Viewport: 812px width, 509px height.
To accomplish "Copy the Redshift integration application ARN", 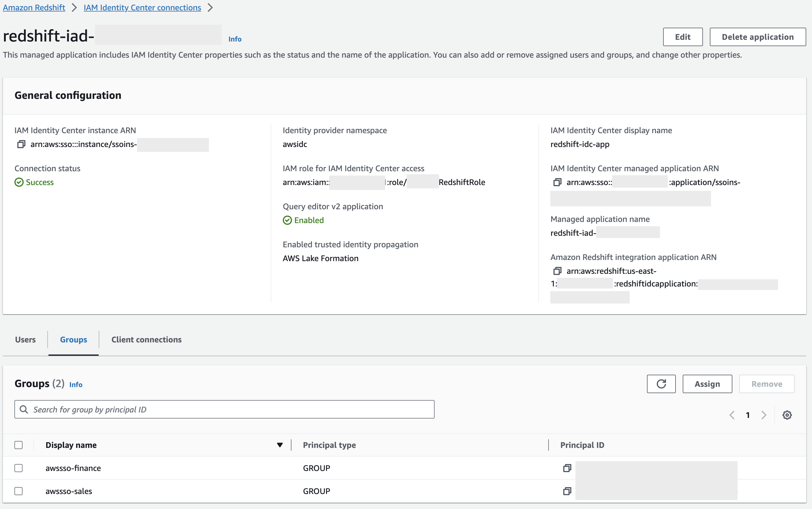I will point(557,271).
